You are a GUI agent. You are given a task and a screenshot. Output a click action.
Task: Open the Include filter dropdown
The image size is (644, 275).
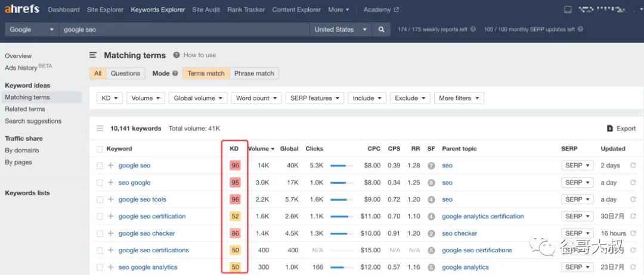tap(367, 98)
